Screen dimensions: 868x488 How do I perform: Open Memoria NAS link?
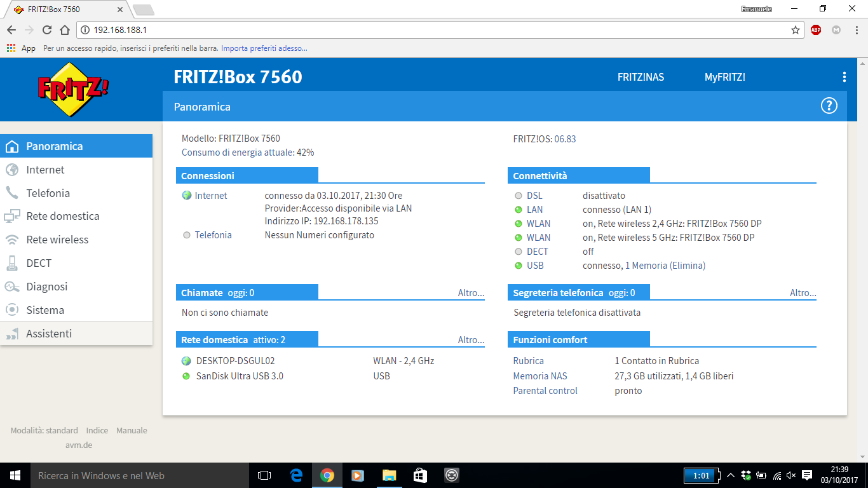[540, 376]
